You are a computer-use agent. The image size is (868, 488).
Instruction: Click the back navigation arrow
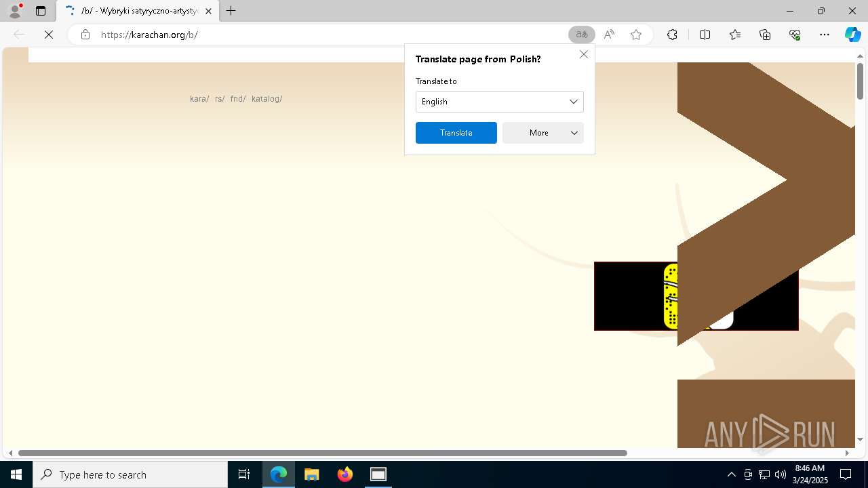19,35
